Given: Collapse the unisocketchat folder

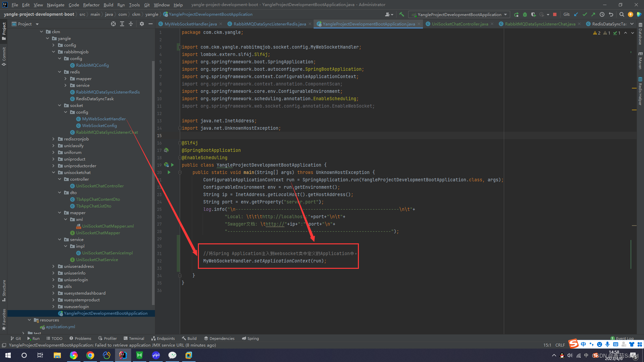Looking at the screenshot, I should pos(53,173).
